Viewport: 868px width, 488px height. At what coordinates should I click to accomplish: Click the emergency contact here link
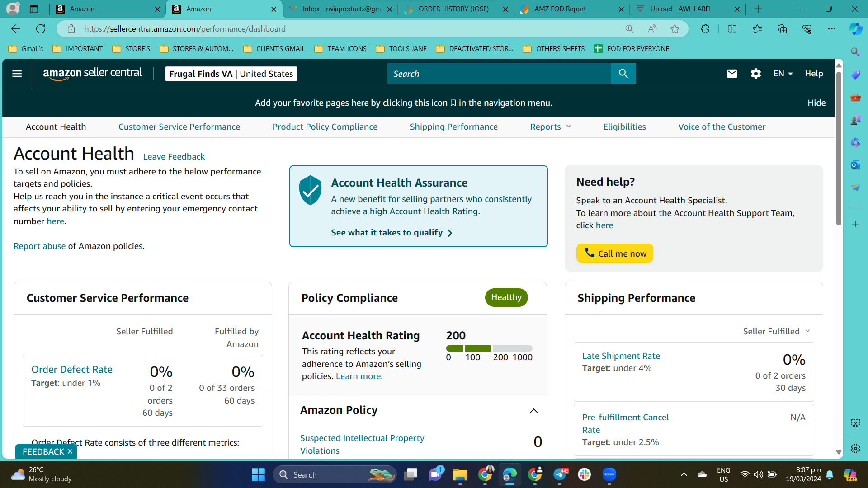tap(55, 221)
